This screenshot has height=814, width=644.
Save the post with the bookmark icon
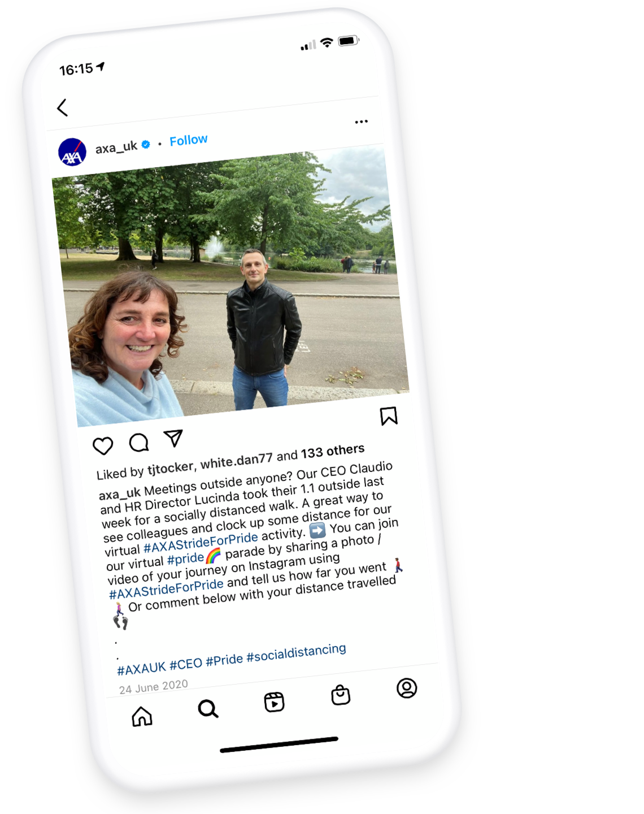tap(389, 416)
